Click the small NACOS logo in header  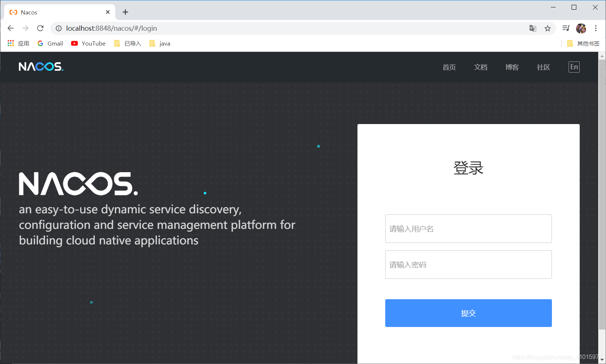click(41, 67)
